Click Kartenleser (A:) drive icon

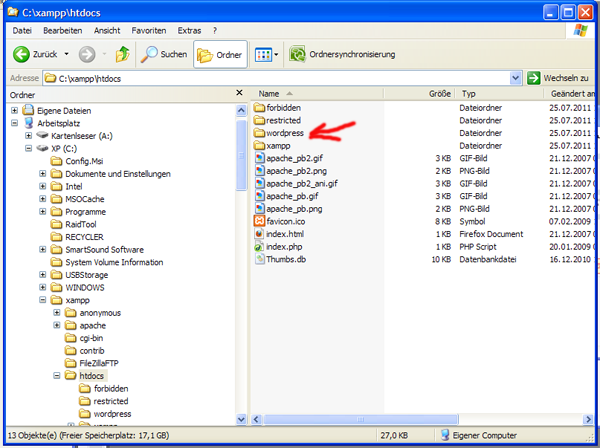coord(42,135)
